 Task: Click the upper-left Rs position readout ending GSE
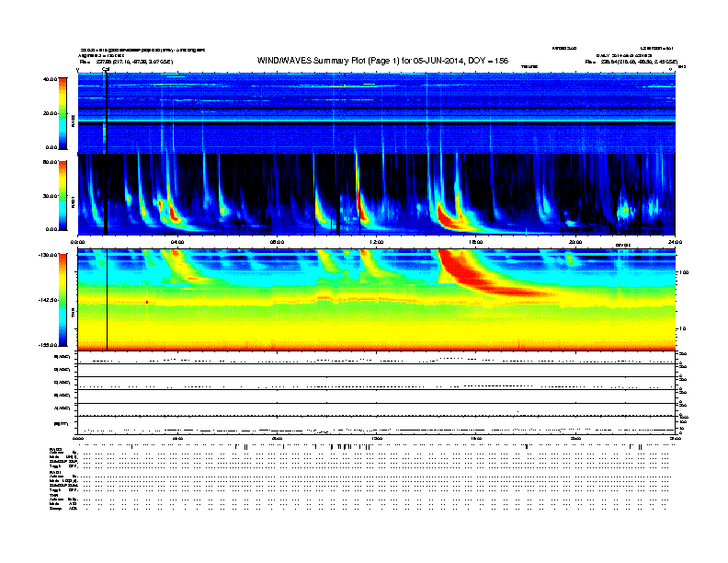point(126,62)
